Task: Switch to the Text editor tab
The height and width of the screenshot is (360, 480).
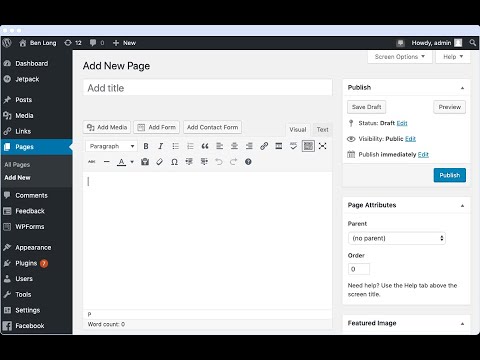Action: (x=322, y=129)
